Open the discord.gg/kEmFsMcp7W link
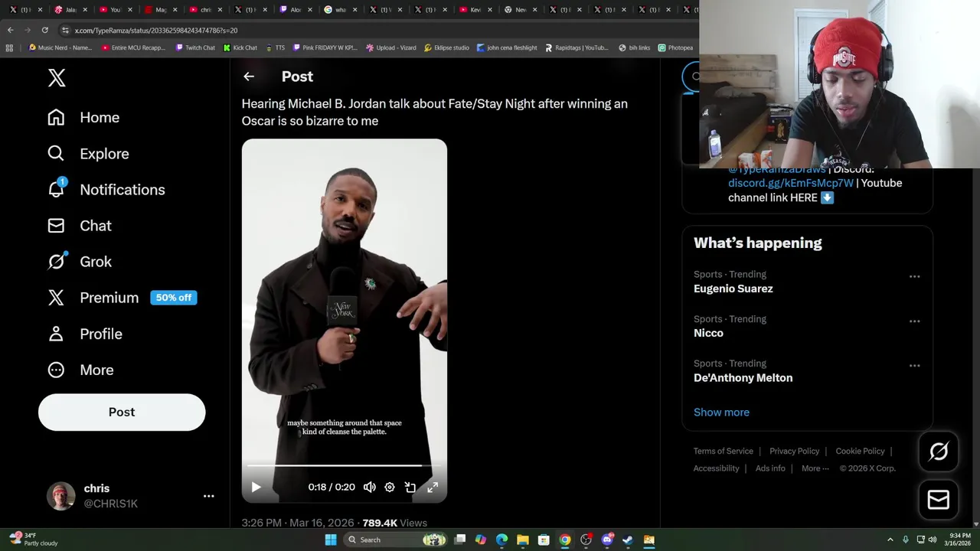Image resolution: width=980 pixels, height=551 pixels. coord(790,183)
